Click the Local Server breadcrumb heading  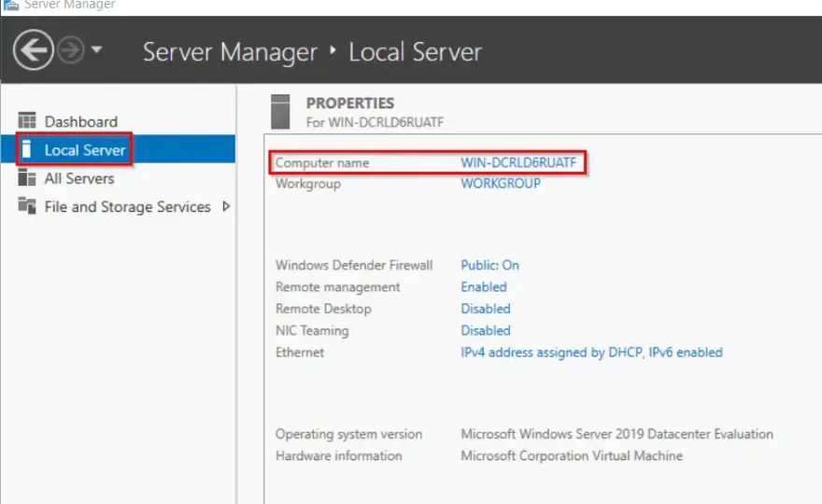tap(415, 52)
